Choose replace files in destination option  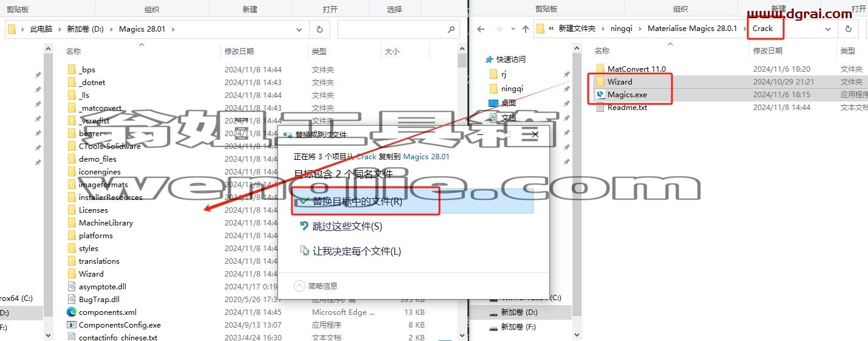pos(412,201)
